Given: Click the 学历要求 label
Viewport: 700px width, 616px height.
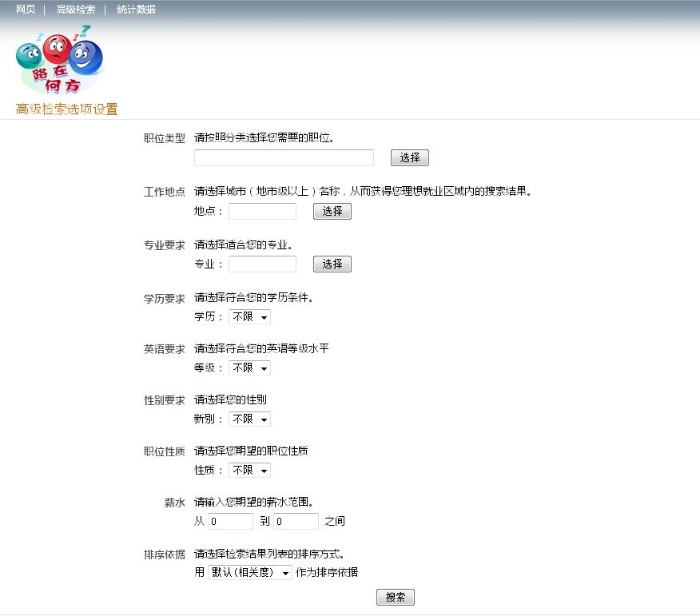Looking at the screenshot, I should pos(165,299).
